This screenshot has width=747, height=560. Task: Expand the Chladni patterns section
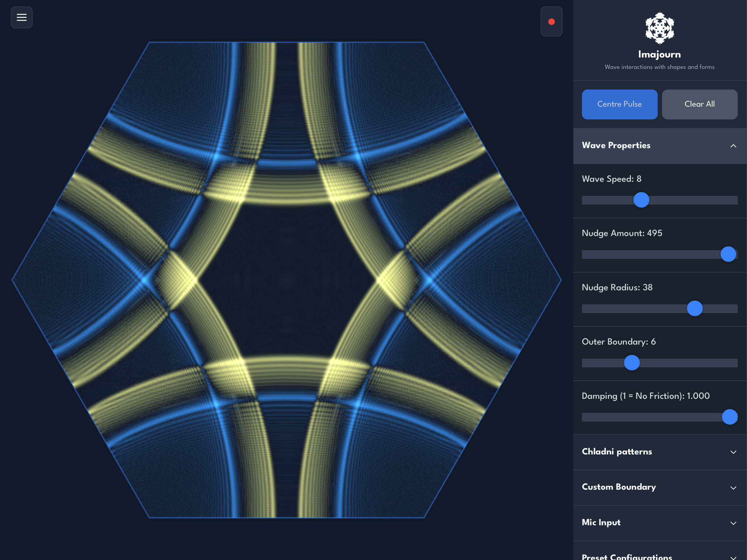(x=617, y=452)
